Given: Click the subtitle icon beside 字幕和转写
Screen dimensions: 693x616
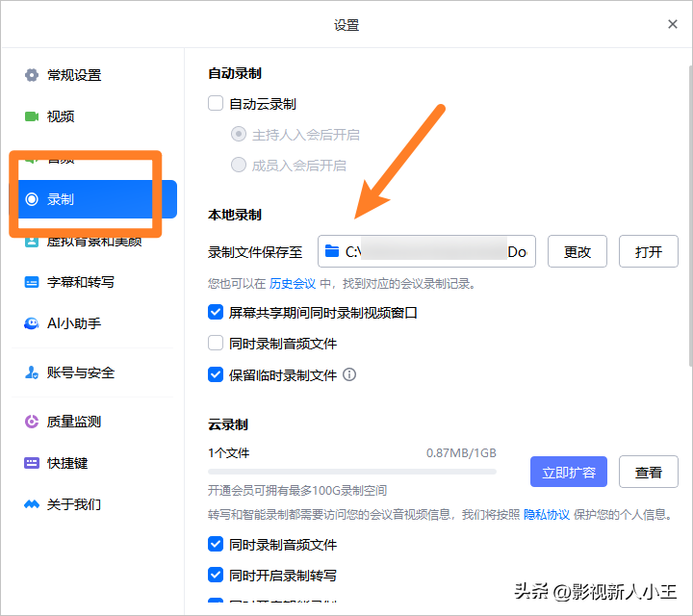Looking at the screenshot, I should coord(32,282).
